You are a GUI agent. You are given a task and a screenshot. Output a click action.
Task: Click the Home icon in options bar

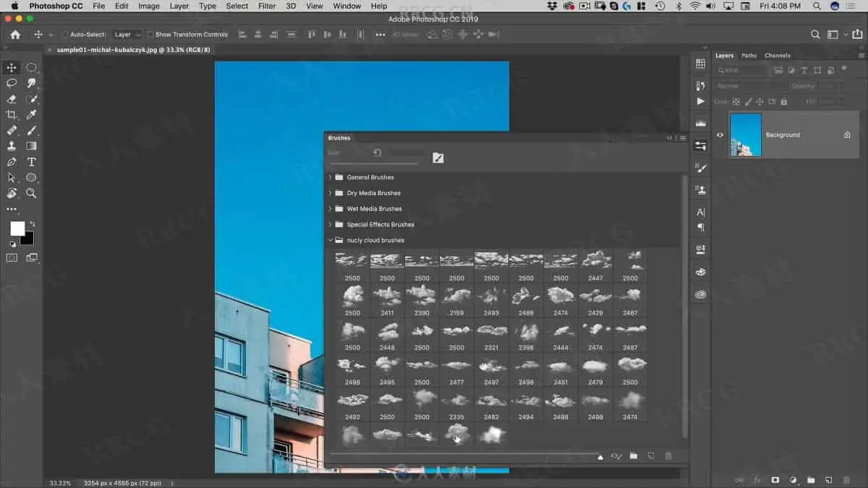pyautogui.click(x=15, y=34)
